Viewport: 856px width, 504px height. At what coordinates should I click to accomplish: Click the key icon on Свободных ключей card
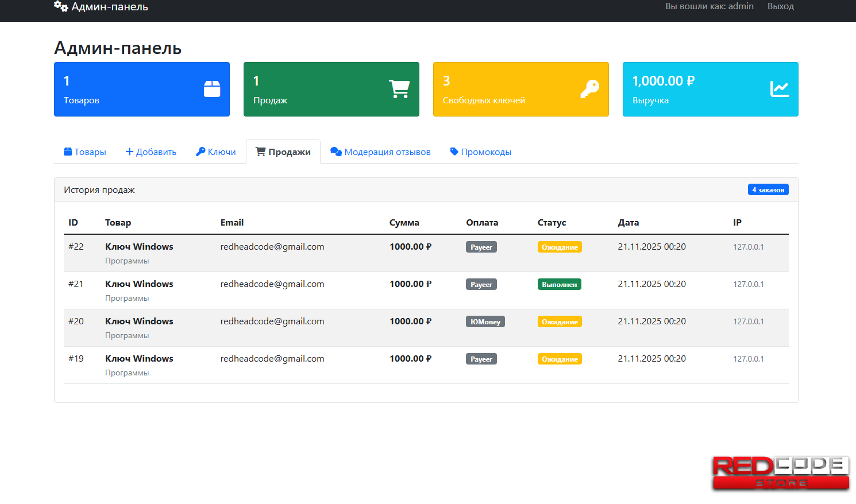[589, 89]
